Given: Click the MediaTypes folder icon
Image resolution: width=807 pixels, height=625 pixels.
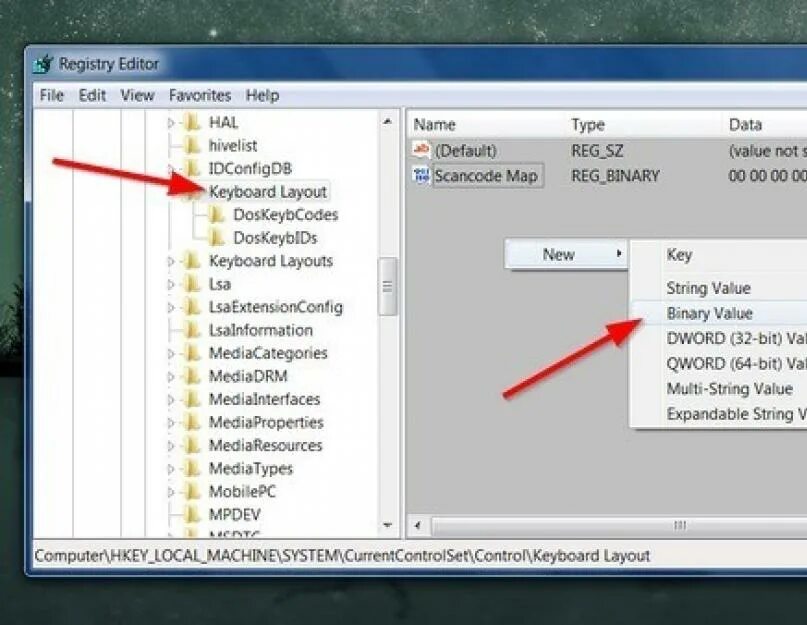Looking at the screenshot, I should point(192,468).
